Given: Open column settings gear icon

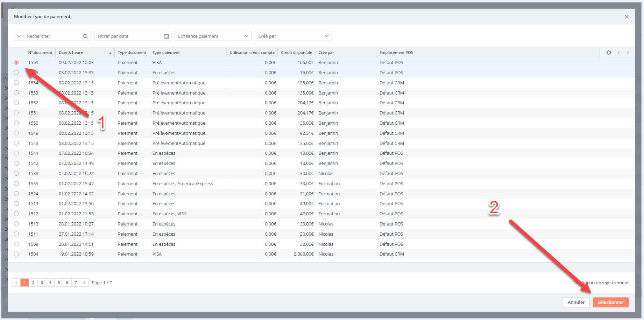Looking at the screenshot, I should pos(609,53).
